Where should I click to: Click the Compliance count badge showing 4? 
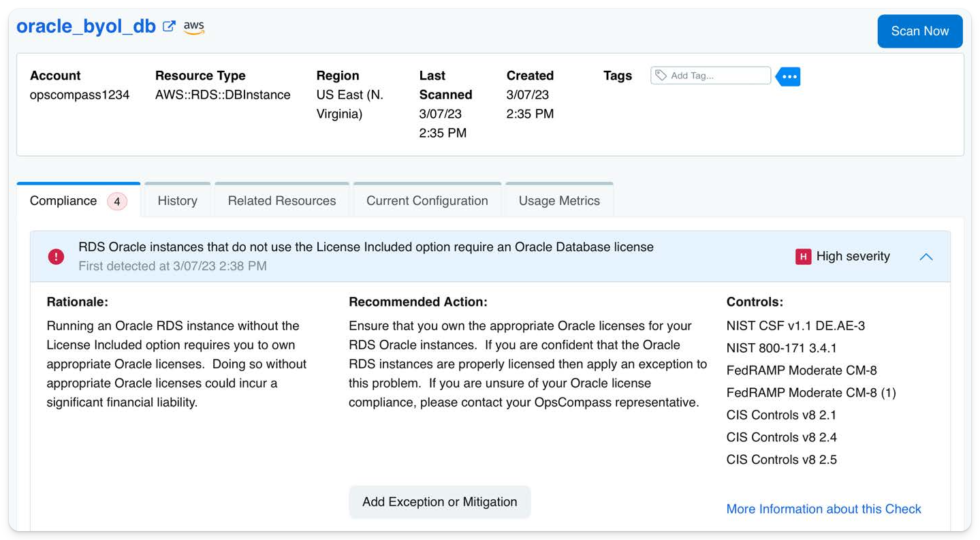point(117,202)
